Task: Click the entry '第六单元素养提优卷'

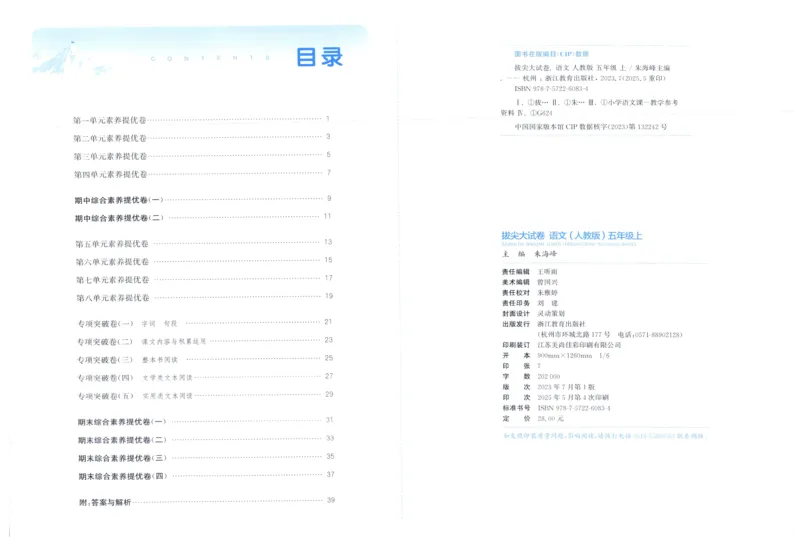Action: click(x=112, y=262)
